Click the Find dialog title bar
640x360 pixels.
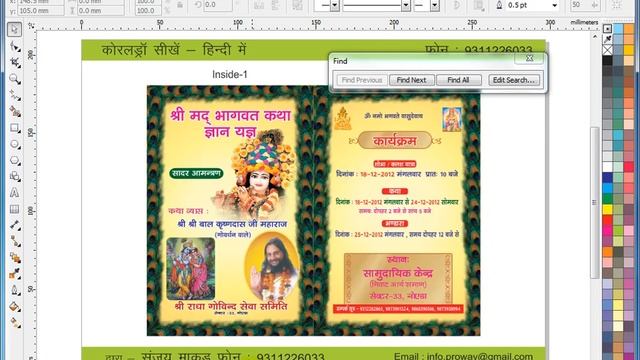point(422,61)
